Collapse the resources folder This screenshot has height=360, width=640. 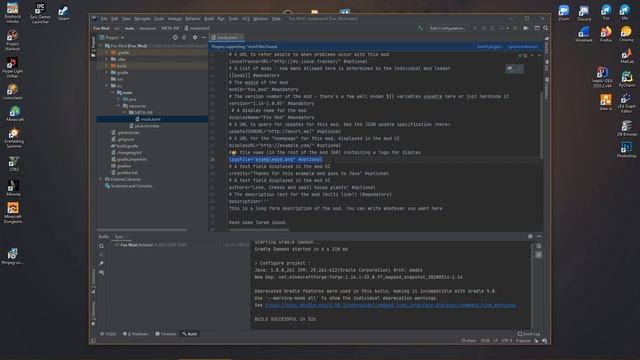(119, 106)
